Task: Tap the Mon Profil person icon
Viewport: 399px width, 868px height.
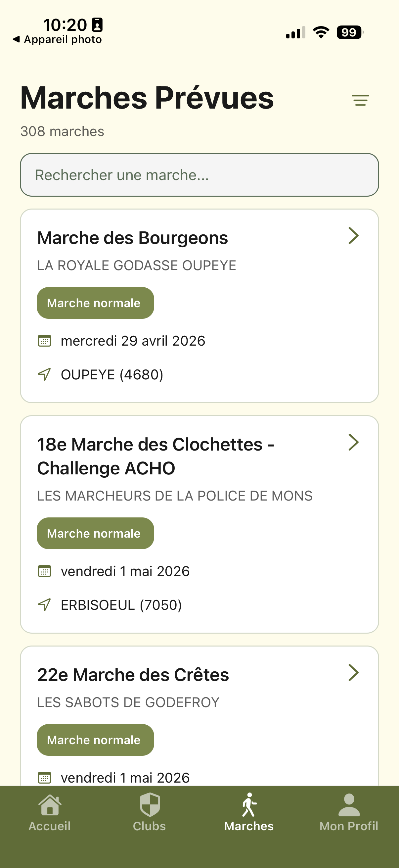Action: pyautogui.click(x=349, y=805)
